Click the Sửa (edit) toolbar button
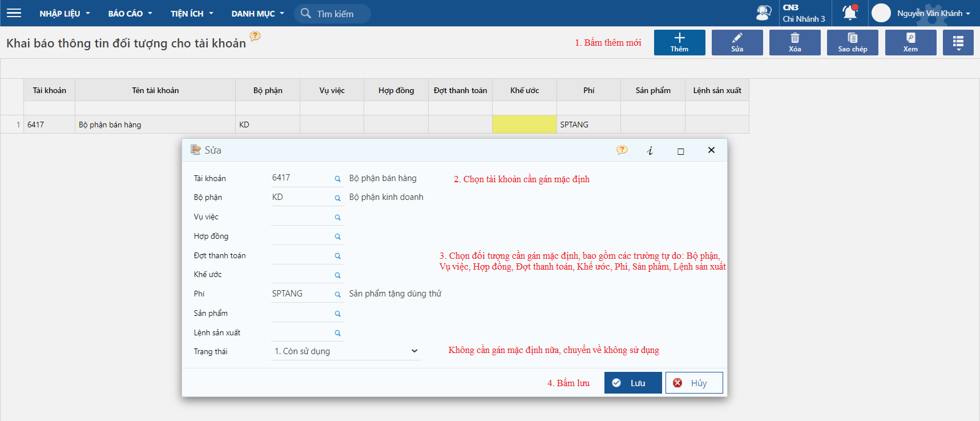Image resolution: width=980 pixels, height=421 pixels. click(x=737, y=43)
